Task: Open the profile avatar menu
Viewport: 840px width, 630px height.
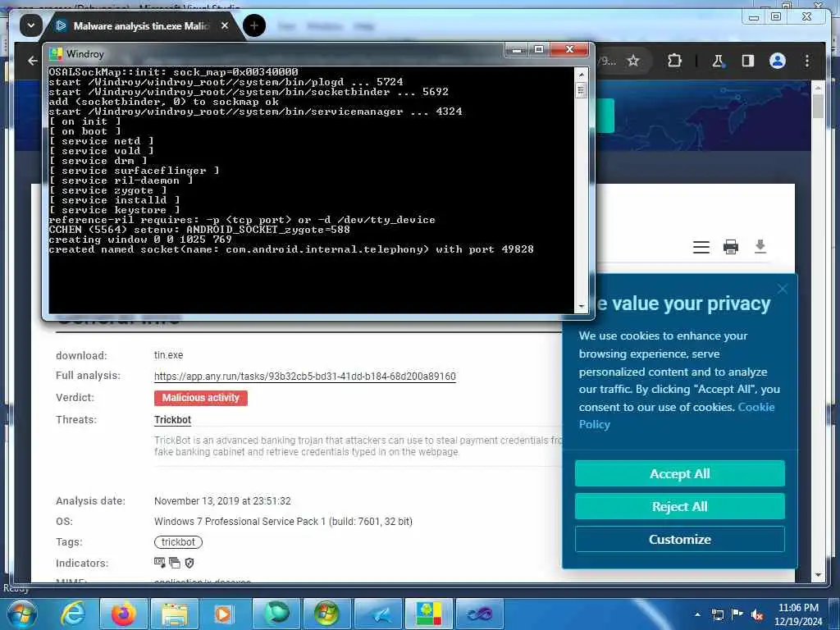Action: 778,61
